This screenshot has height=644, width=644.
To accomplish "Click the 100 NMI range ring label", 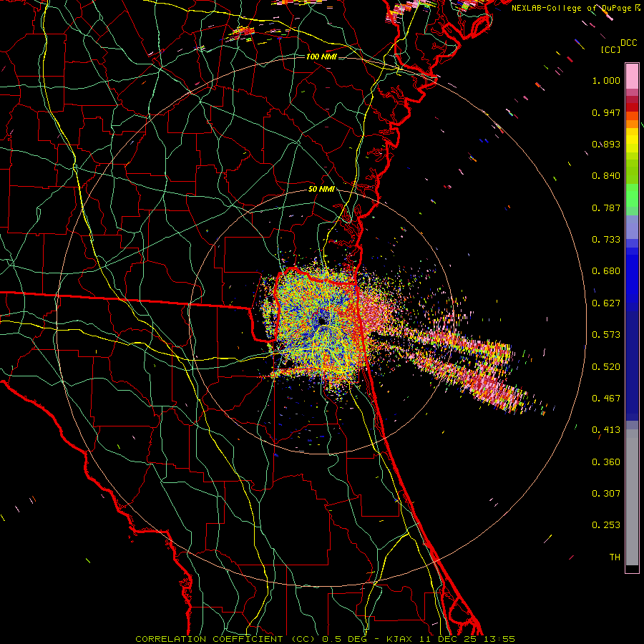I will [x=321, y=57].
